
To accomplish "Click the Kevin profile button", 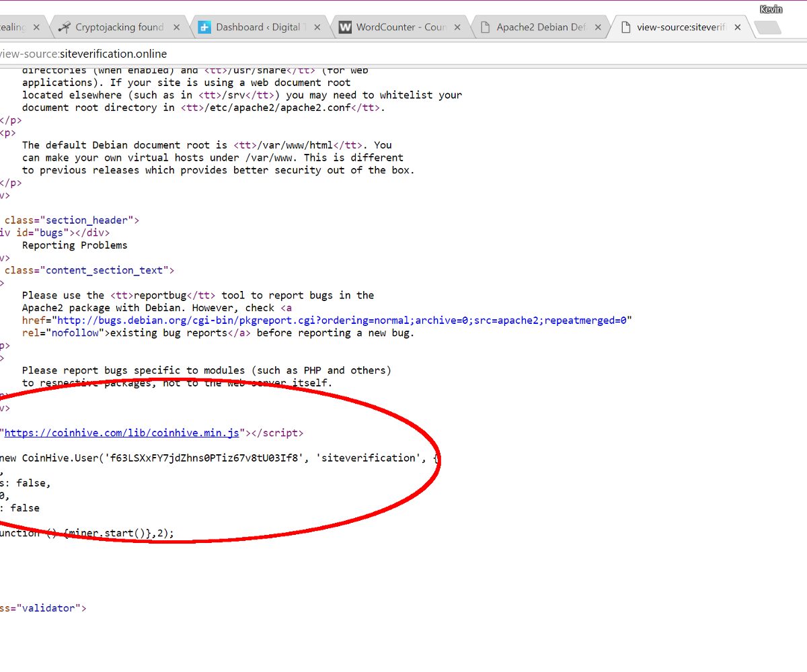I will coord(771,9).
